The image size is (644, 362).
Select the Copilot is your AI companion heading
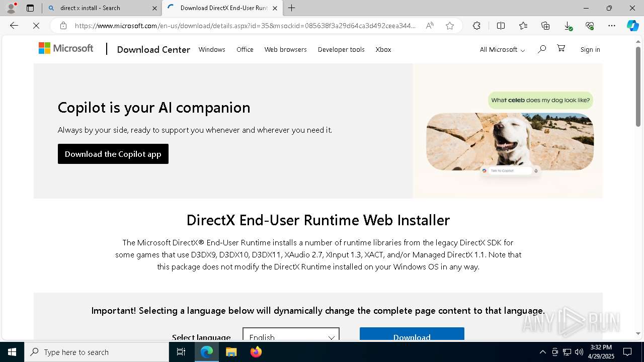[154, 108]
